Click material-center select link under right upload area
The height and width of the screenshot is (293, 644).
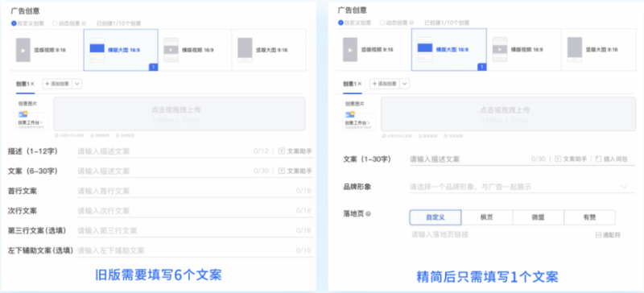[397, 135]
